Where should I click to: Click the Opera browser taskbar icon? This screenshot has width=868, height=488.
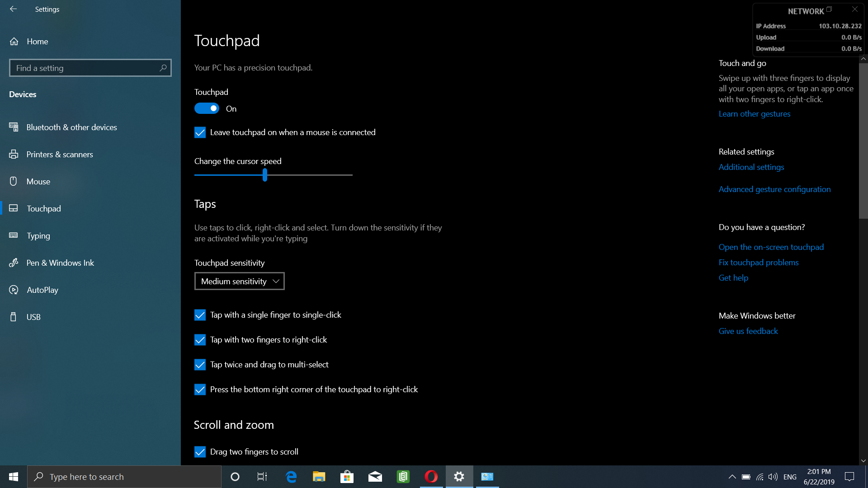[x=431, y=476]
